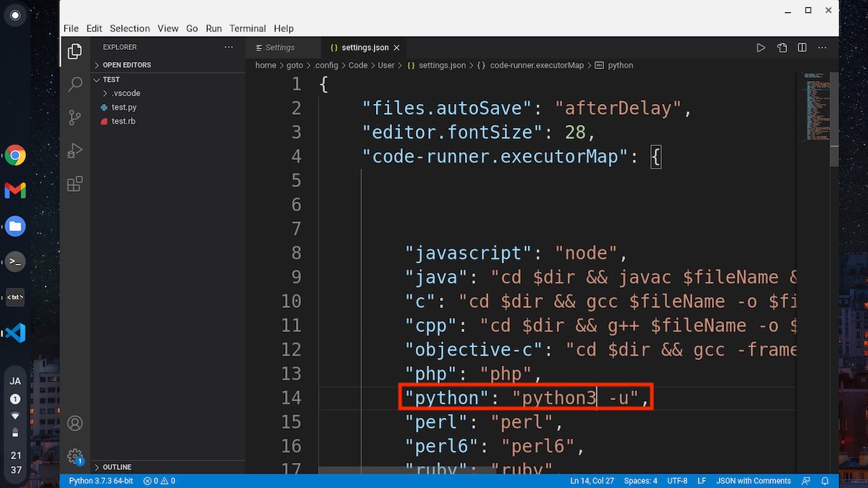Split the editor into two panes
868x488 pixels.
click(801, 47)
